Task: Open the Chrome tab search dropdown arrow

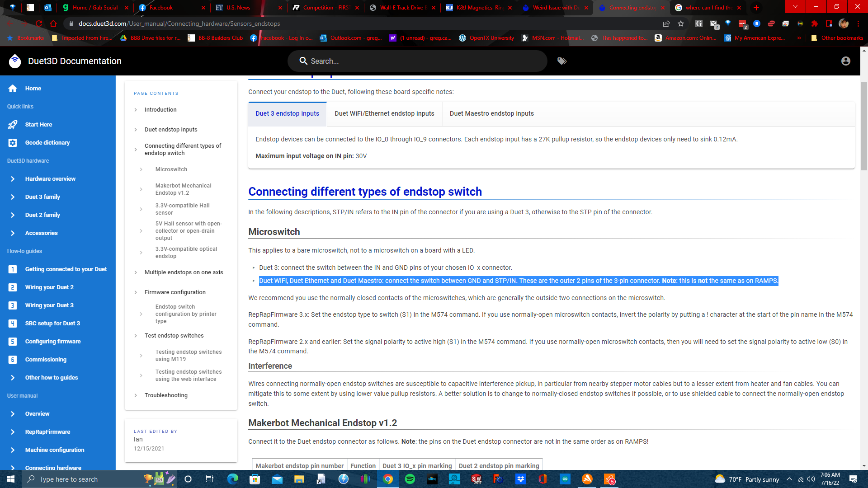Action: pyautogui.click(x=795, y=7)
